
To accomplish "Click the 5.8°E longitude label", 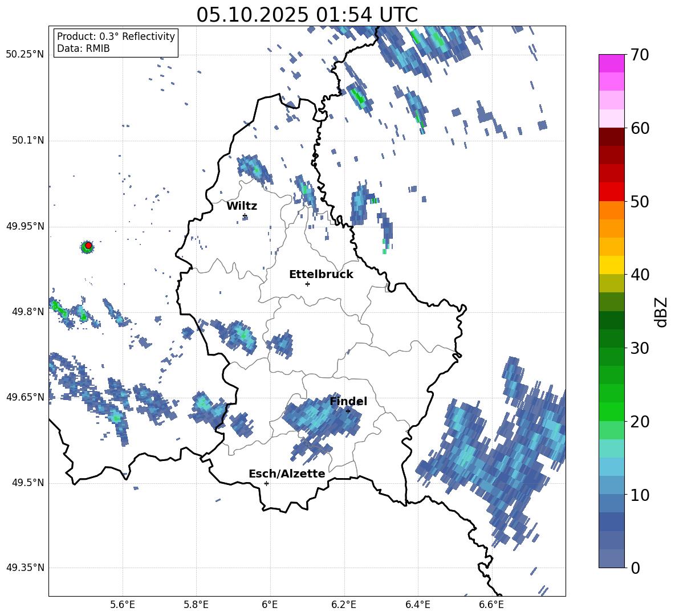I will coord(196,605).
